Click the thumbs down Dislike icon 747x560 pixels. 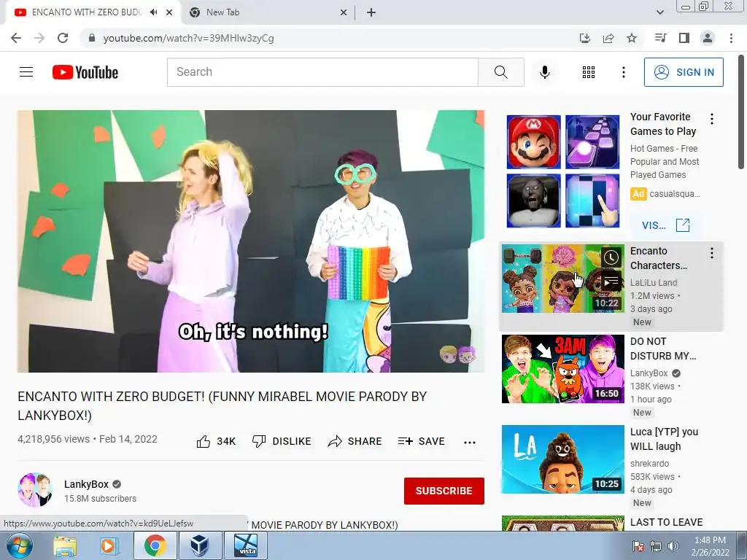[259, 441]
